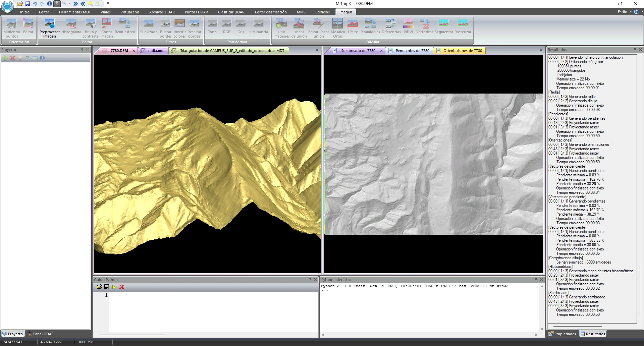Open the Edificios ribbon tab
The width and height of the screenshot is (644, 346).
pos(322,12)
